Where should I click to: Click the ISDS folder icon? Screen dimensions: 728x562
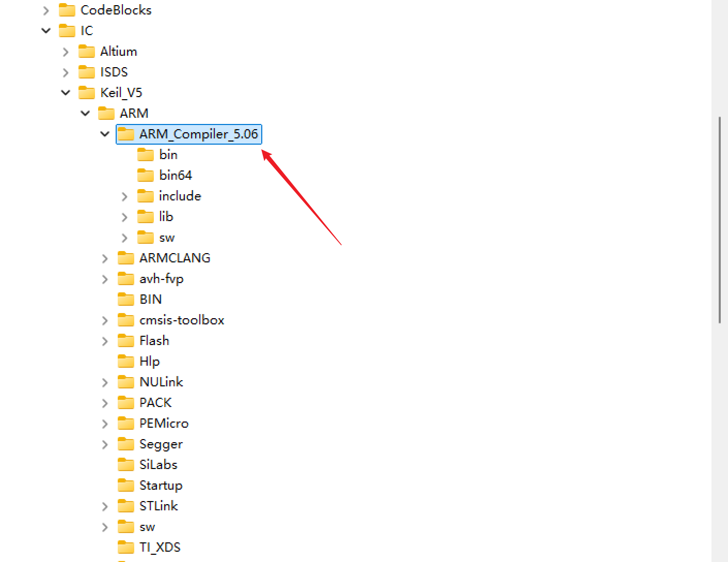click(86, 72)
